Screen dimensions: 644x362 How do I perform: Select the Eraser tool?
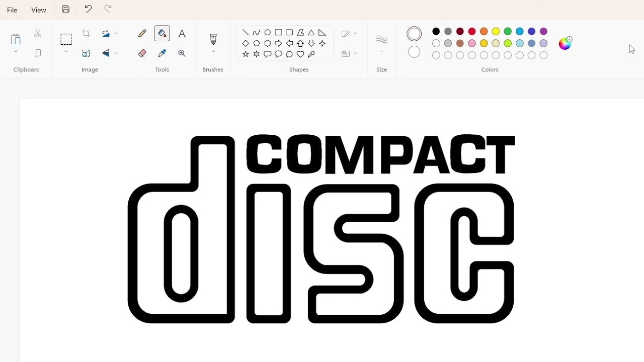(142, 53)
